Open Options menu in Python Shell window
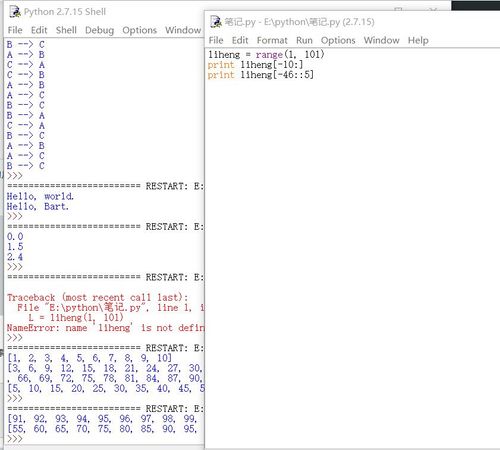 tap(139, 30)
